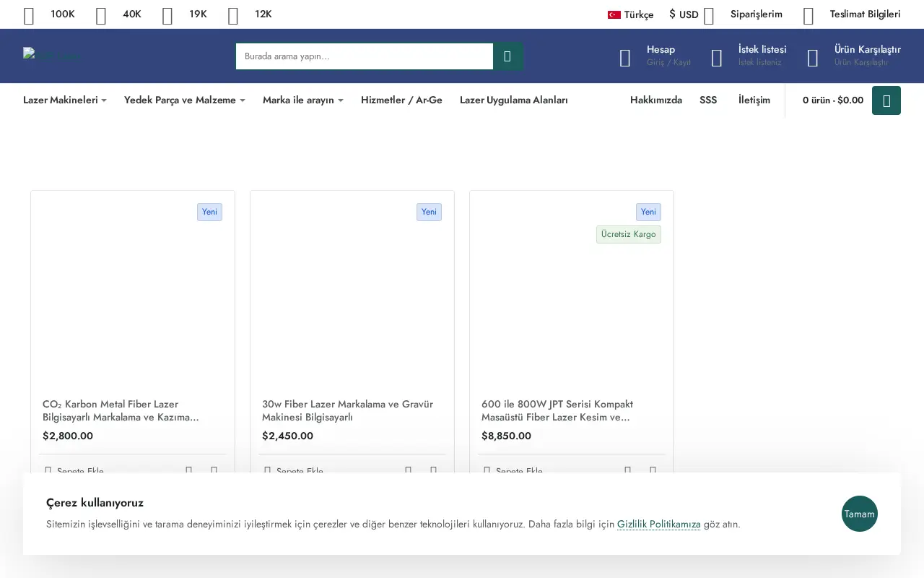Focus the 'Burada arama yapın' search field
The width and height of the screenshot is (924, 578).
pos(365,56)
